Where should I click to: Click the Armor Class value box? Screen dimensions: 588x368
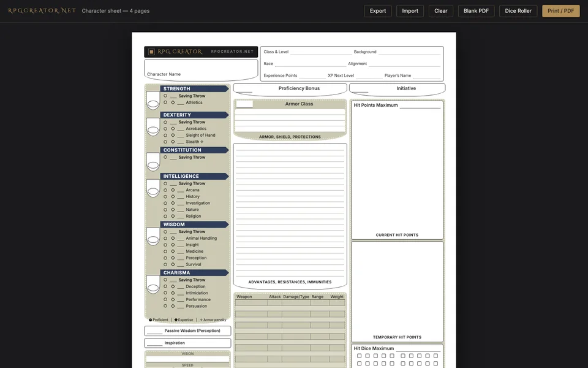tap(244, 104)
